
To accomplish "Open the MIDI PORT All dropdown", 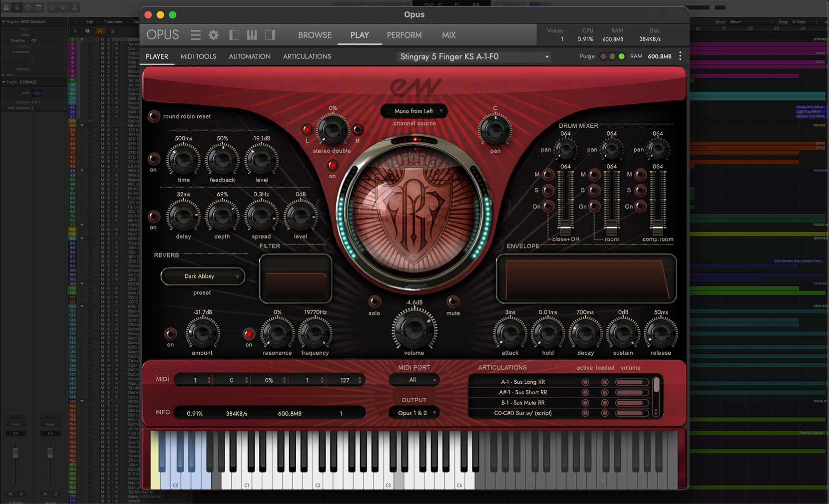I will tap(414, 380).
